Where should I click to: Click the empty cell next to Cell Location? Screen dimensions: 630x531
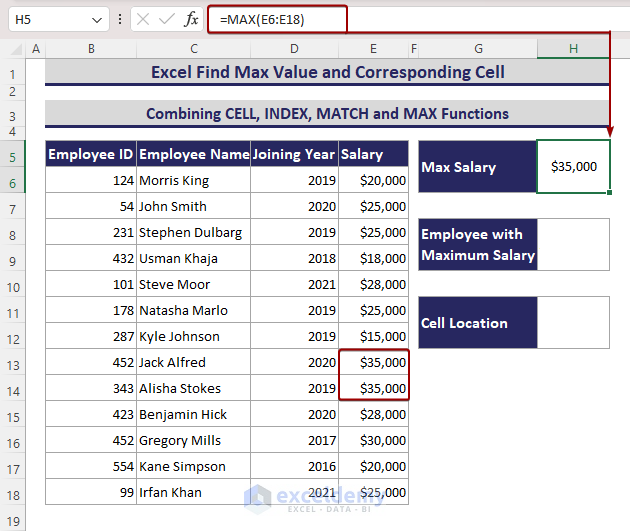click(573, 323)
